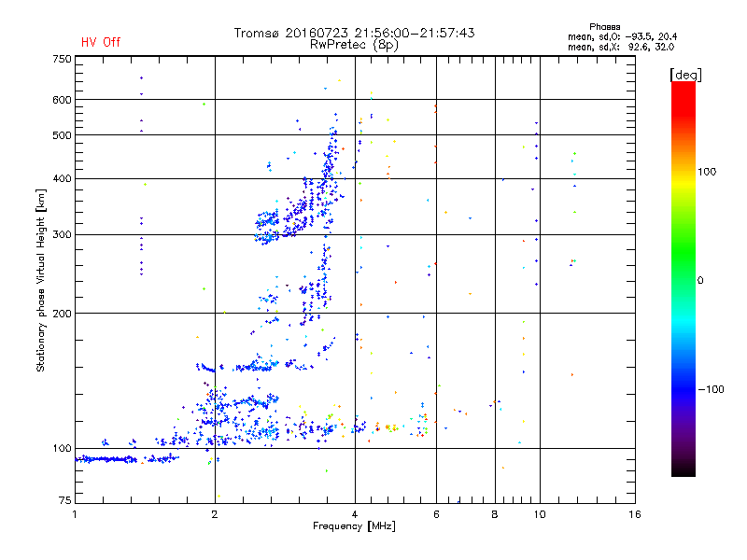Click the y-axis label "200"

coord(62,314)
